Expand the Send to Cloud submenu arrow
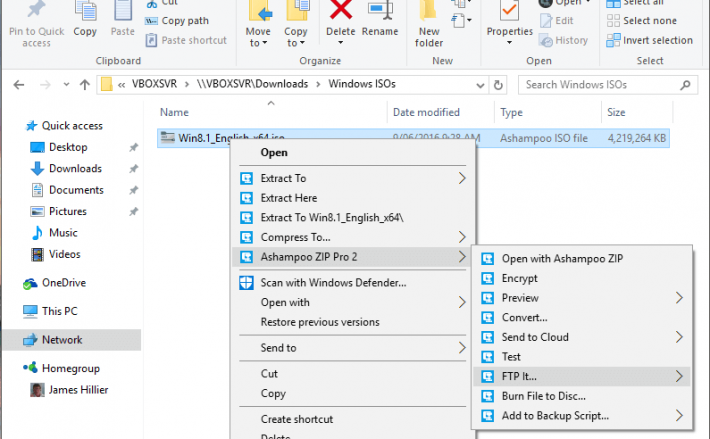710x439 pixels. coord(679,337)
